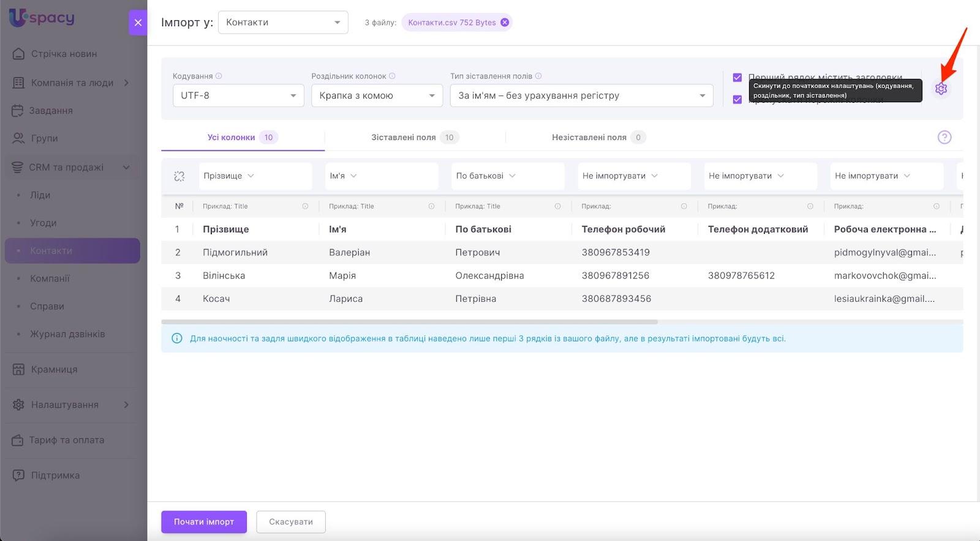Viewport: 980px width, 541px height.
Task: Open the Крапка з комою delimiter dropdown
Action: coord(377,95)
